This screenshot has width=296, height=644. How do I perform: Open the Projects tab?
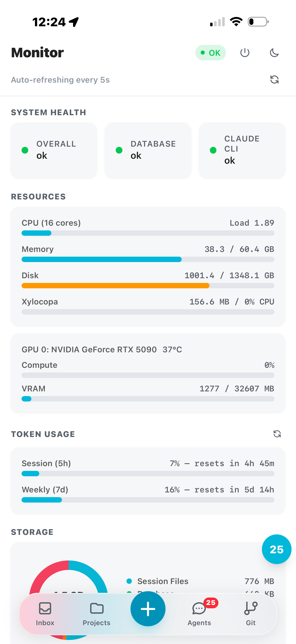click(x=97, y=614)
